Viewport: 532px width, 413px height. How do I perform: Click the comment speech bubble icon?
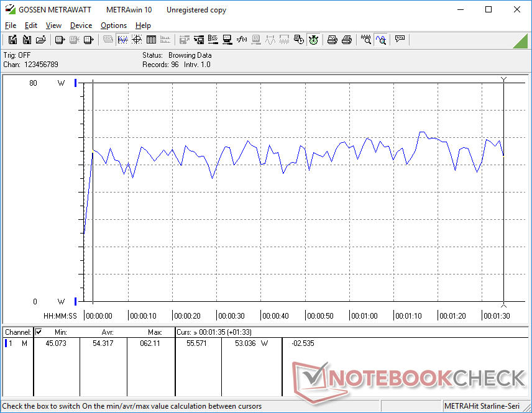[x=400, y=39]
